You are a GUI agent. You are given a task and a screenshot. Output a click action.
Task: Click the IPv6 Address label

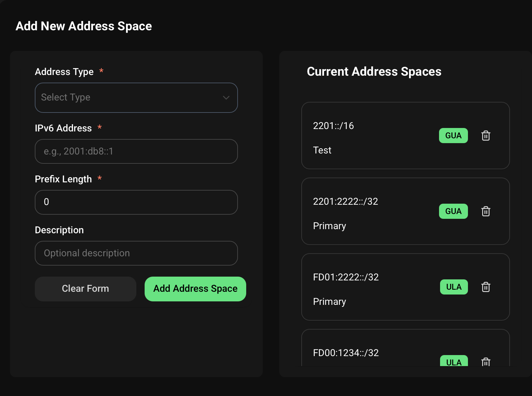[x=63, y=128]
